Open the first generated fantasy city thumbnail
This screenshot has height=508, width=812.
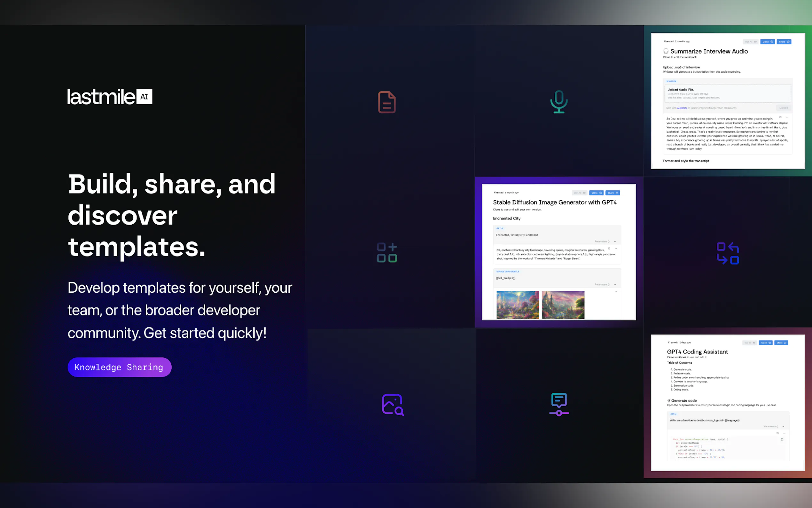point(518,305)
